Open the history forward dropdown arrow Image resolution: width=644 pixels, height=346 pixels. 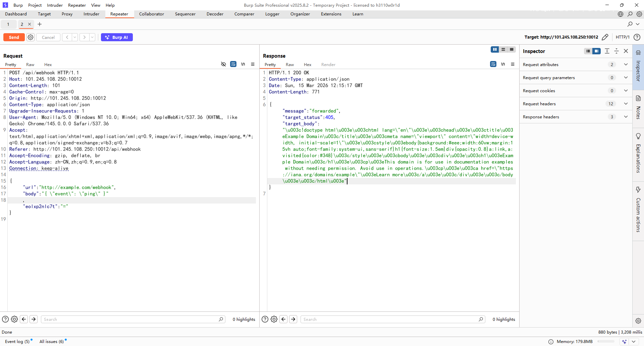coord(92,37)
